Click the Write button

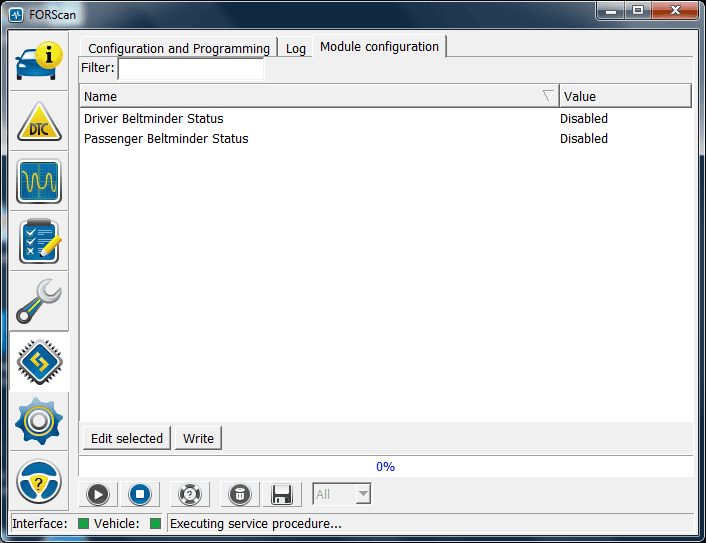pyautogui.click(x=198, y=438)
